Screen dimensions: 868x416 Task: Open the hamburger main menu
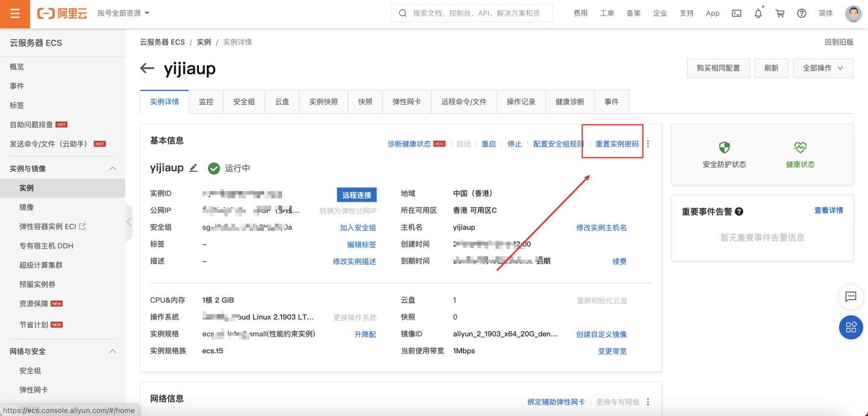(15, 13)
